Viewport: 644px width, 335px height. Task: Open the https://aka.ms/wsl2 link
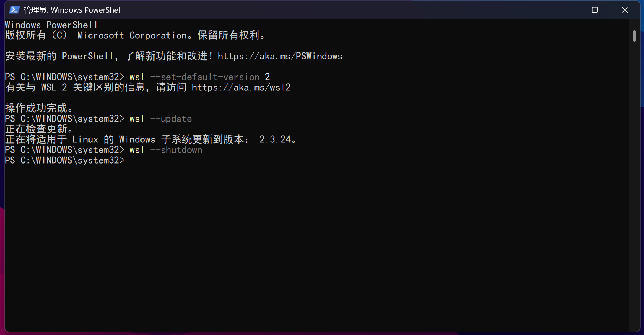(241, 87)
